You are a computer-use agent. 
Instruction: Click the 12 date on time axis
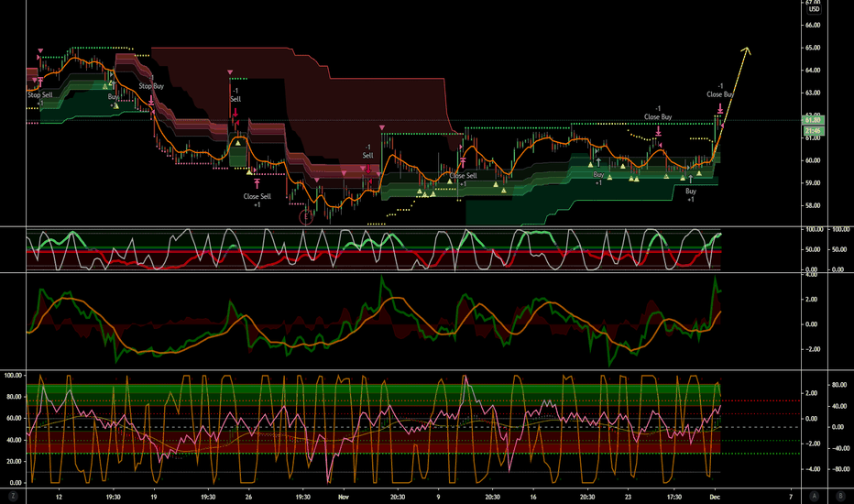59,497
